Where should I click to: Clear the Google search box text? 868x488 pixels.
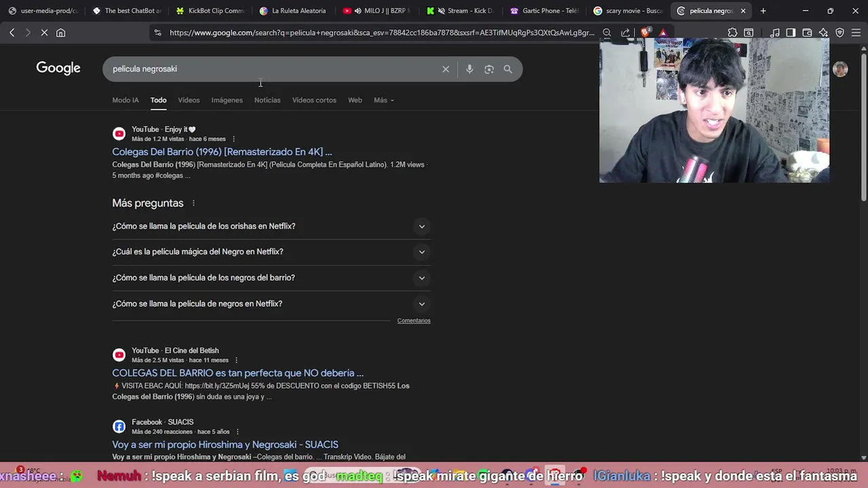[446, 69]
